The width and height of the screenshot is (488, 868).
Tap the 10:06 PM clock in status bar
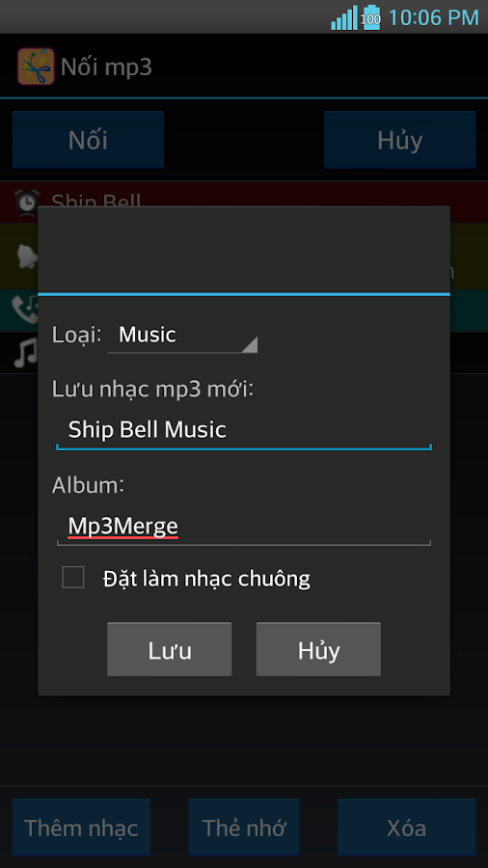click(433, 17)
